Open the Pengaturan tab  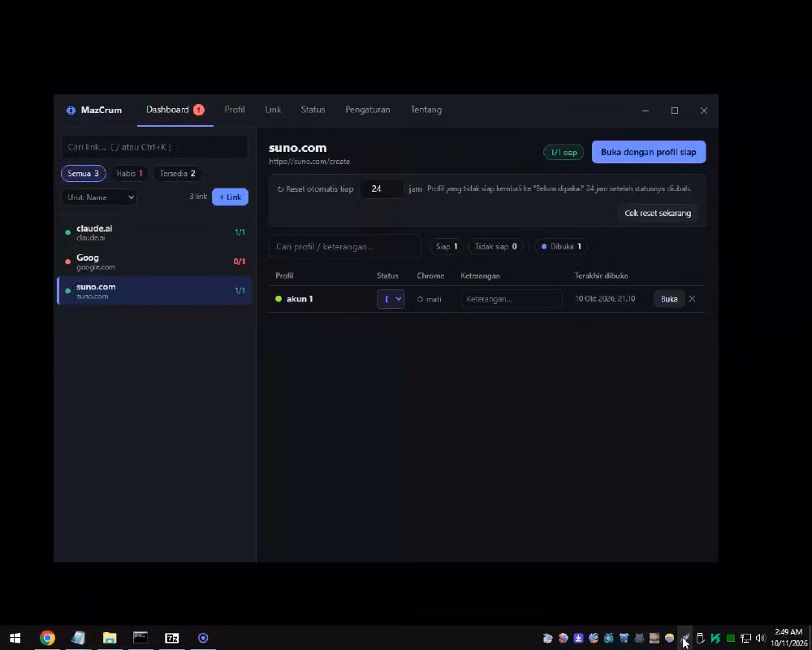tap(368, 110)
